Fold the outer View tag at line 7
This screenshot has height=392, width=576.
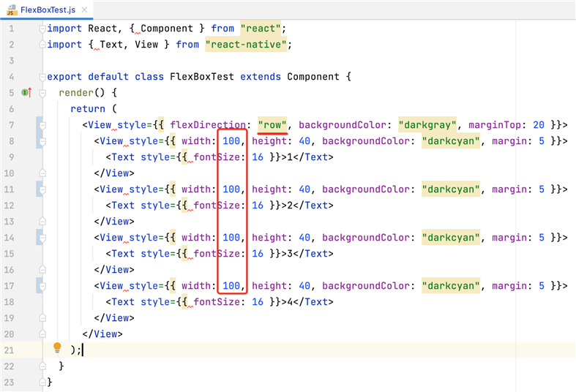click(42, 125)
